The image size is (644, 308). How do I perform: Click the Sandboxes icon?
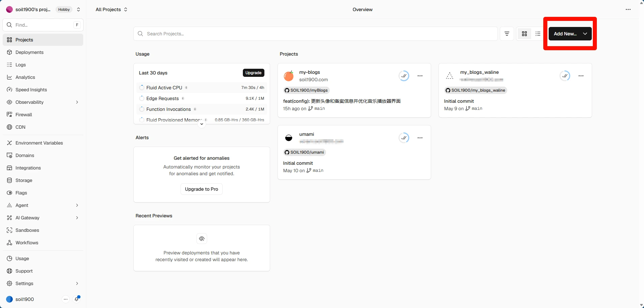(9, 230)
